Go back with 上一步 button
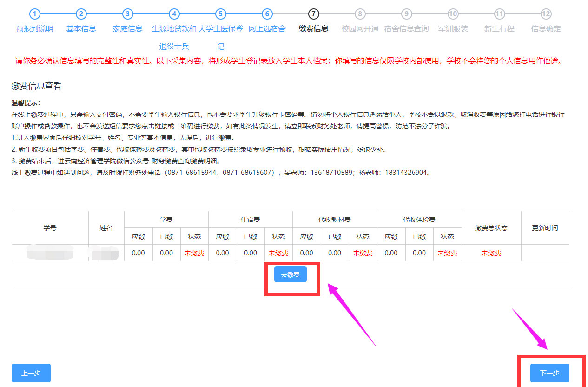588x387 pixels. pos(31,373)
